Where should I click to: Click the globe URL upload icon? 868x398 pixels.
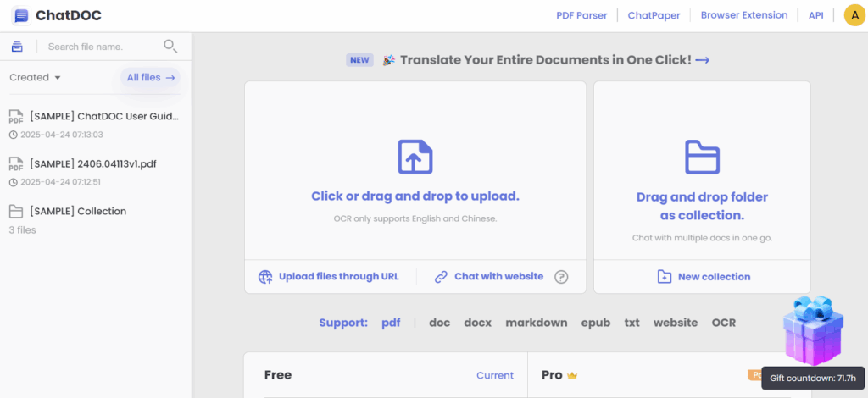(x=265, y=276)
